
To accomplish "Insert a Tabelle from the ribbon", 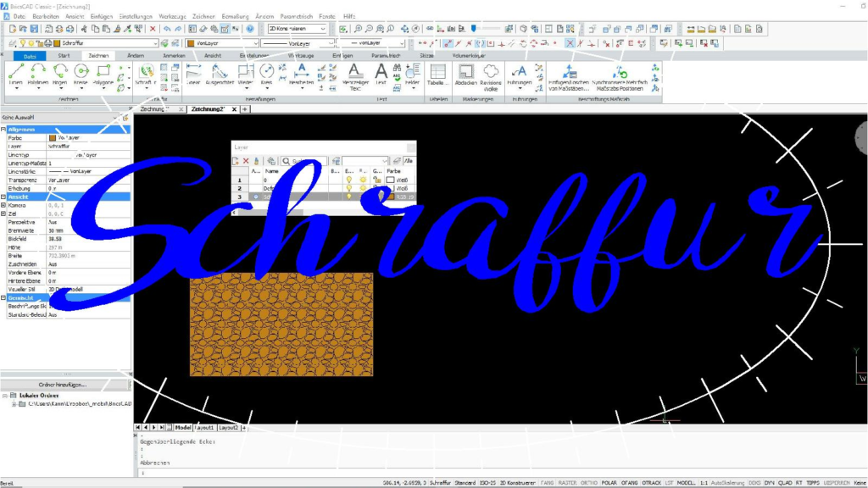I will 438,75.
